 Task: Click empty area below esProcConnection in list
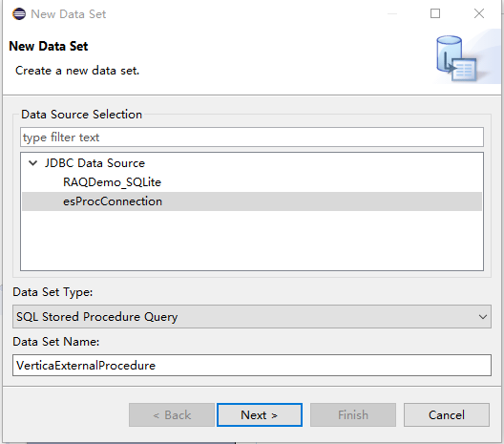click(x=252, y=241)
